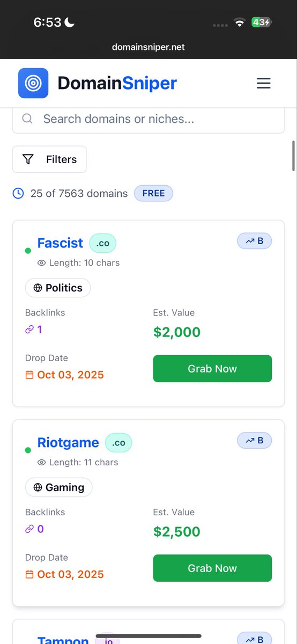297x644 pixels.
Task: Click the FREE plan badge
Action: tap(153, 193)
